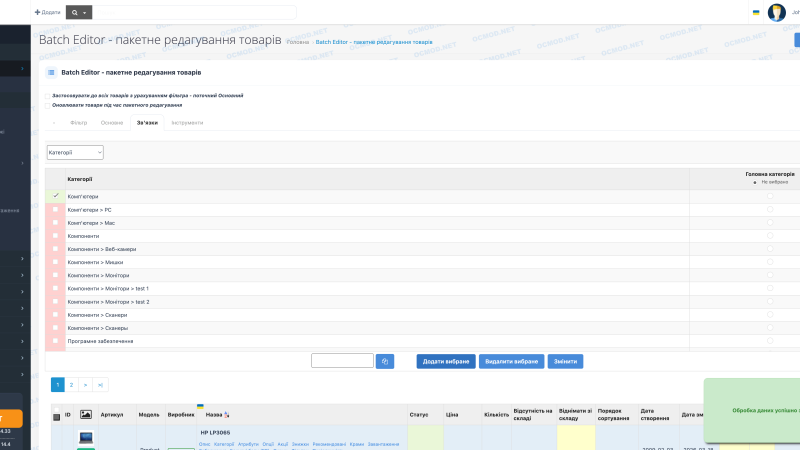This screenshot has height=450, width=800.
Task: Open 'Опції' link for HP LP3065
Action: (x=268, y=444)
